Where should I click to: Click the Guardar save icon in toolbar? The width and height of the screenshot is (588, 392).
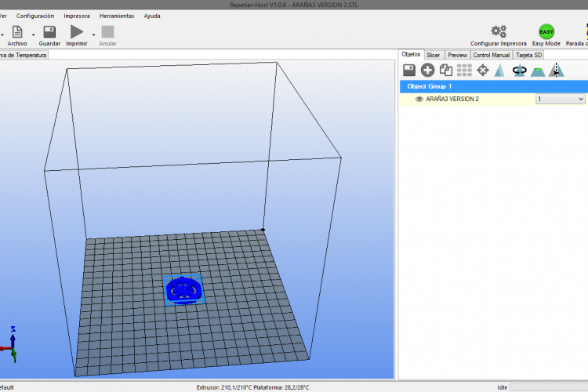click(x=49, y=32)
